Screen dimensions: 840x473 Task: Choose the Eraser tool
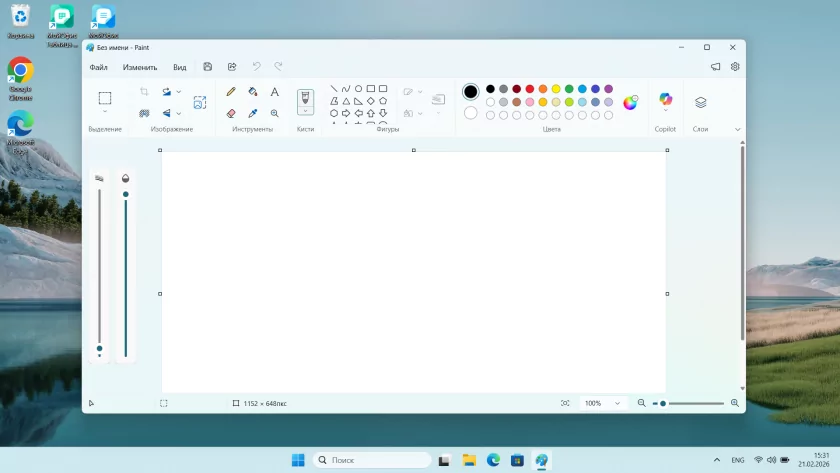click(231, 113)
